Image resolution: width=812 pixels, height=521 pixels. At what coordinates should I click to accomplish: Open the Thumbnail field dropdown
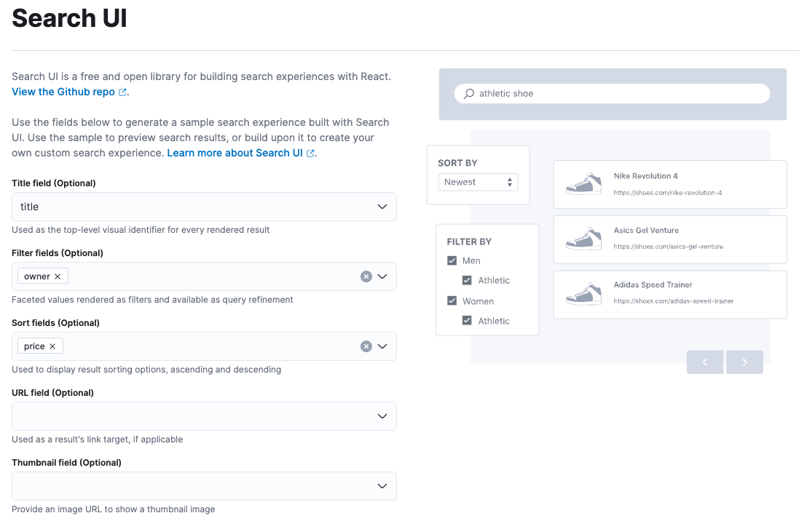point(382,485)
